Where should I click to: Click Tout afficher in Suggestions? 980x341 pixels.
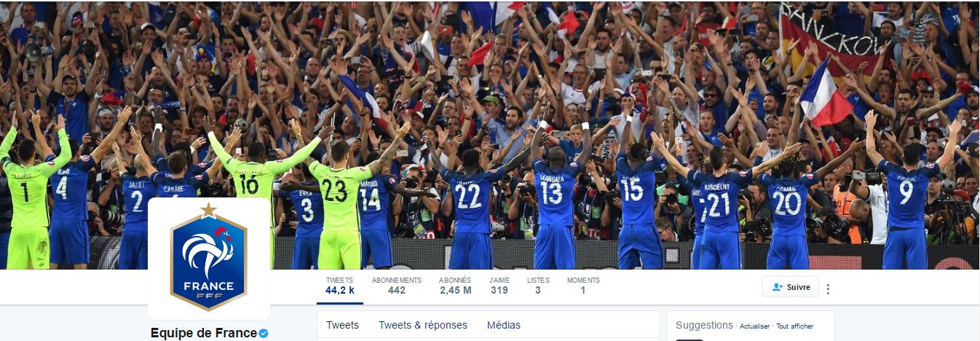pos(794,326)
